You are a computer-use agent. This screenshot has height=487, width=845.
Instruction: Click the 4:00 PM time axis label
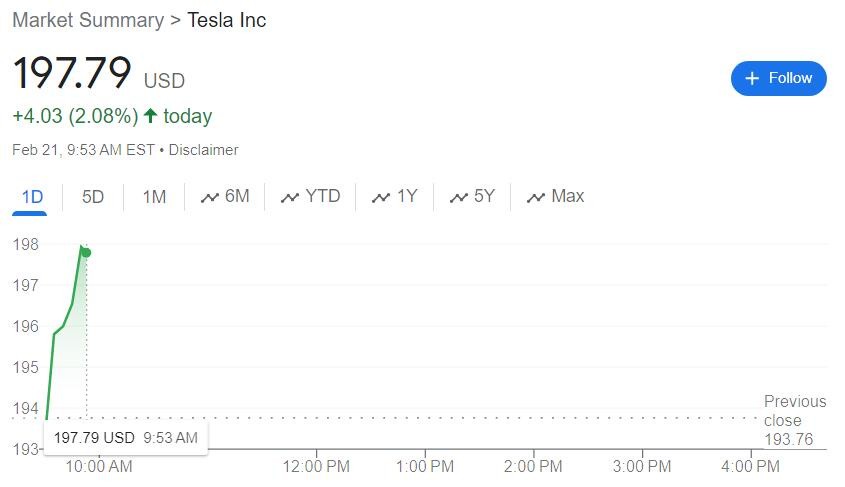pyautogui.click(x=750, y=466)
